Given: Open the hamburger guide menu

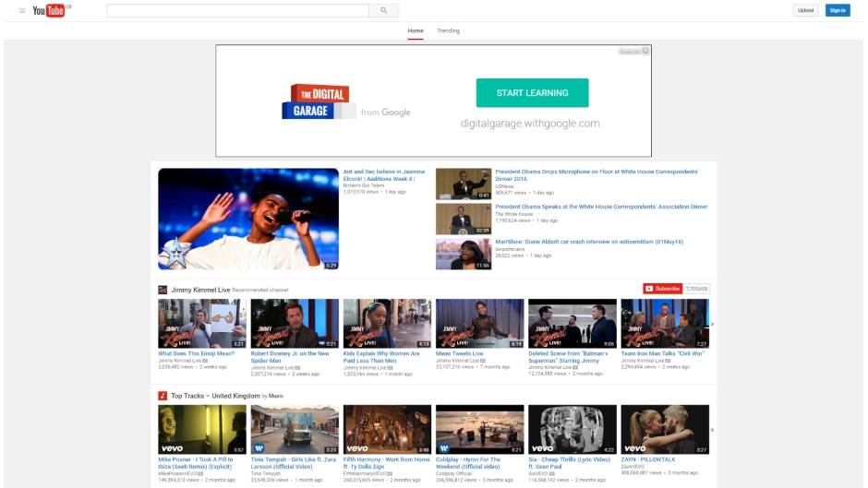Looking at the screenshot, I should tap(22, 10).
